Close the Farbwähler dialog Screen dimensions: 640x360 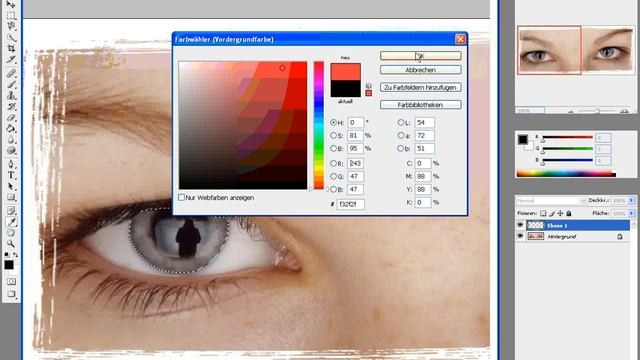click(460, 39)
